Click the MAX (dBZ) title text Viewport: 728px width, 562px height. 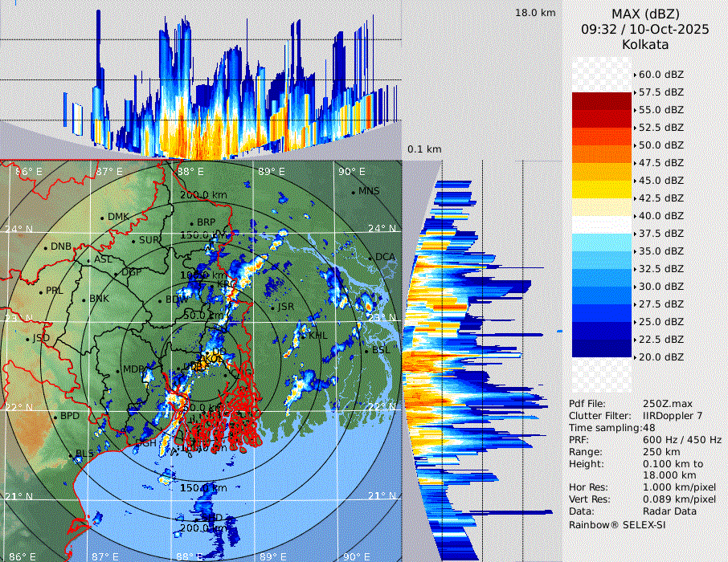click(645, 14)
